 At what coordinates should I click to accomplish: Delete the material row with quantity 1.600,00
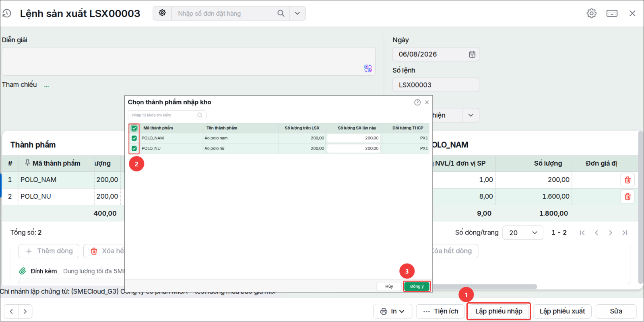(627, 197)
